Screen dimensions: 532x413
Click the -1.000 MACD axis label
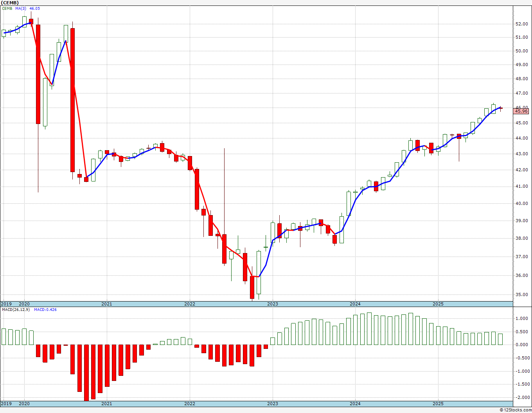click(522, 371)
